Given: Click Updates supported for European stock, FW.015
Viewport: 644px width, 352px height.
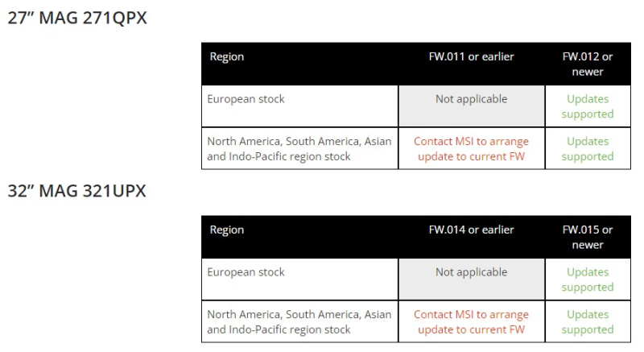Looking at the screenshot, I should [x=588, y=280].
